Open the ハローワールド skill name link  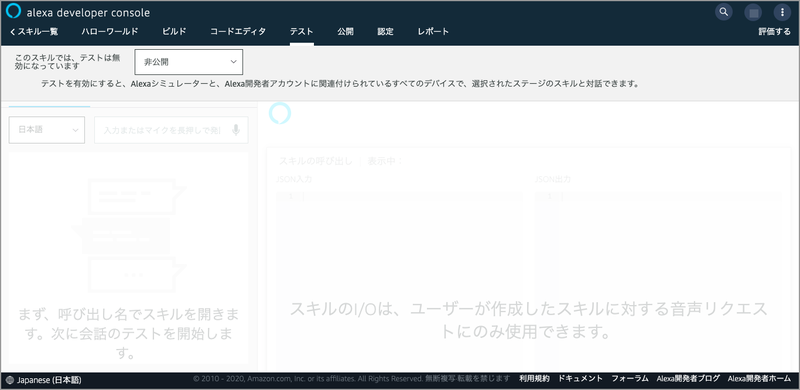[x=110, y=32]
